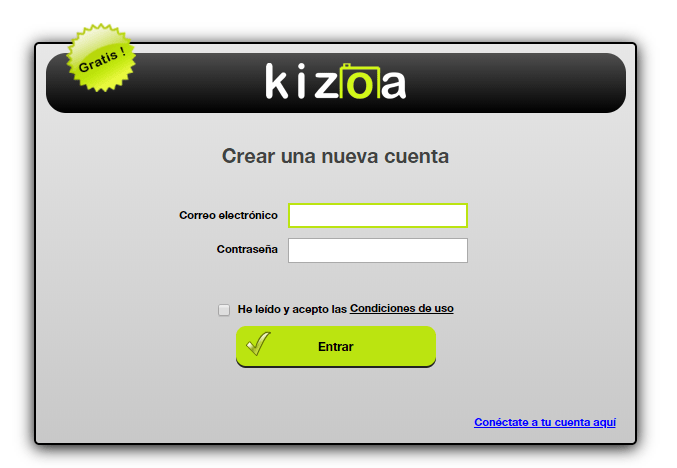Image resolution: width=677 pixels, height=468 pixels.
Task: Click the word Entrar on the green button
Action: [336, 347]
